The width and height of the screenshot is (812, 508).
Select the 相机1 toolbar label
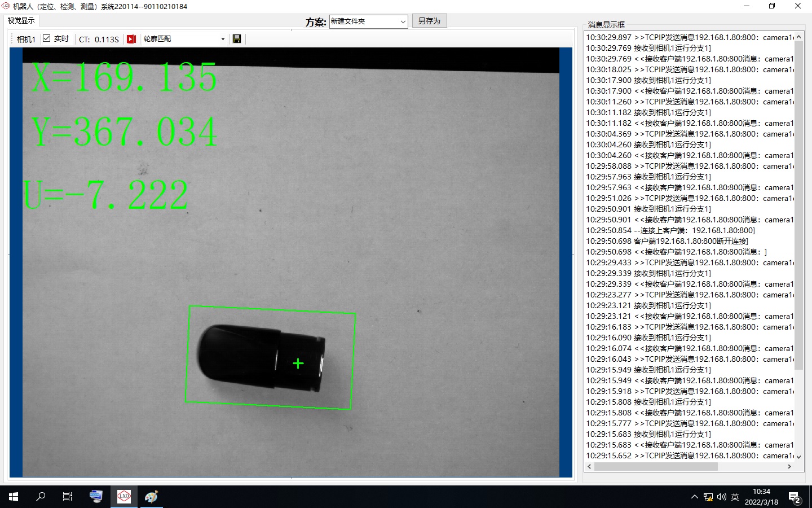pyautogui.click(x=26, y=39)
